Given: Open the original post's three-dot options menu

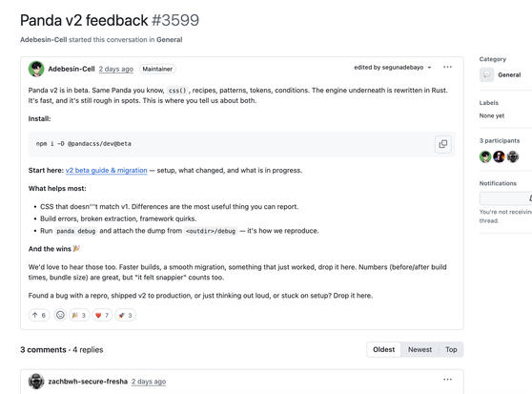Looking at the screenshot, I should pyautogui.click(x=447, y=67).
